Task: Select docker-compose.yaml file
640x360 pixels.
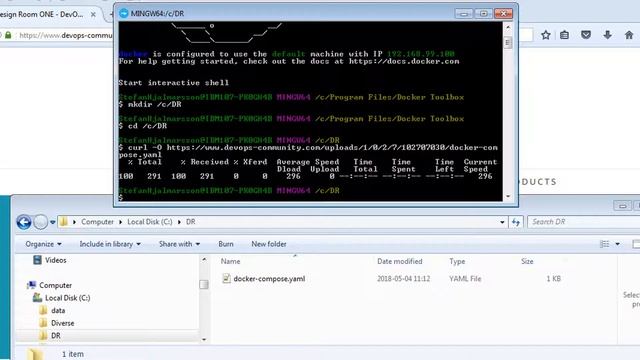Action: coord(269,279)
